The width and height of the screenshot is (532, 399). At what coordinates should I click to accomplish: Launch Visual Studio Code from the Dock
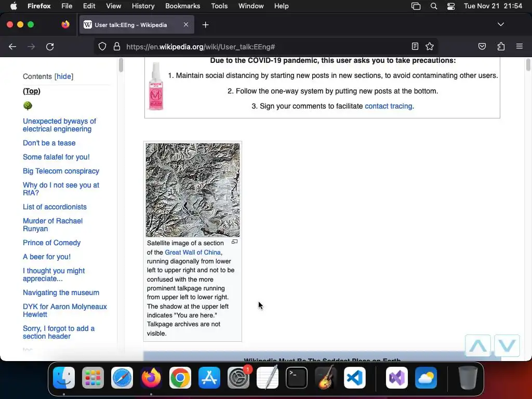tap(354, 378)
